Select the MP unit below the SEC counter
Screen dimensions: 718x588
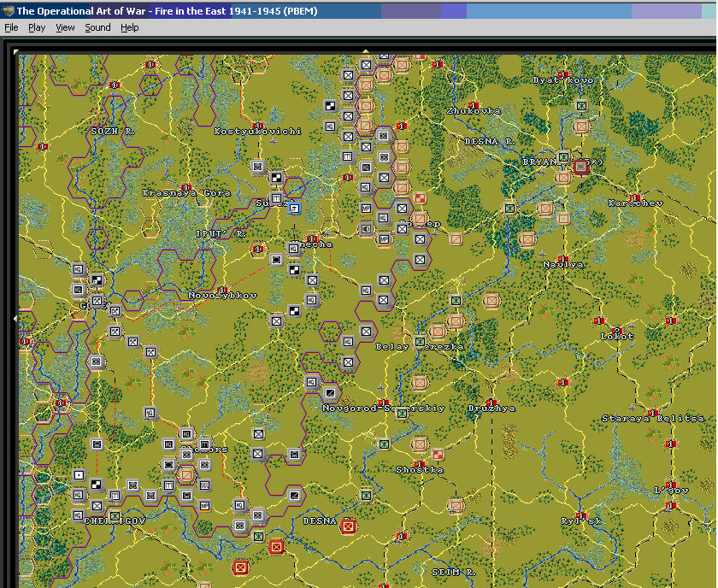coord(204,506)
